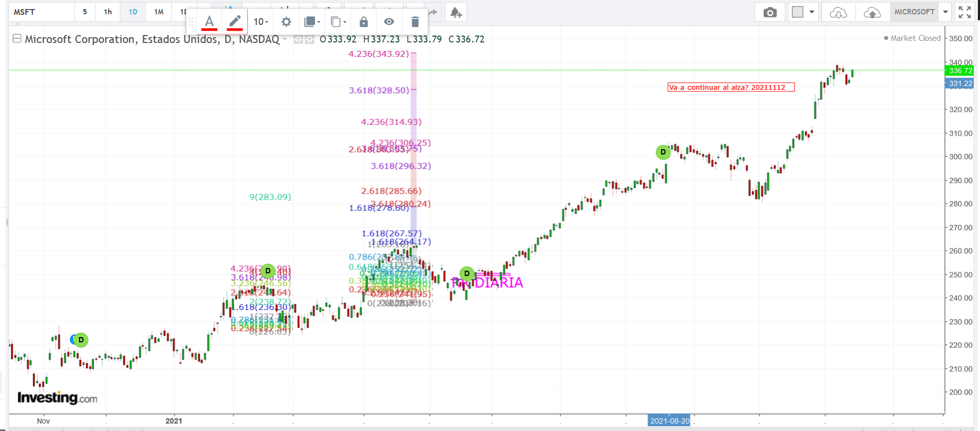Take a chart snapshot with camera icon

click(x=770, y=12)
